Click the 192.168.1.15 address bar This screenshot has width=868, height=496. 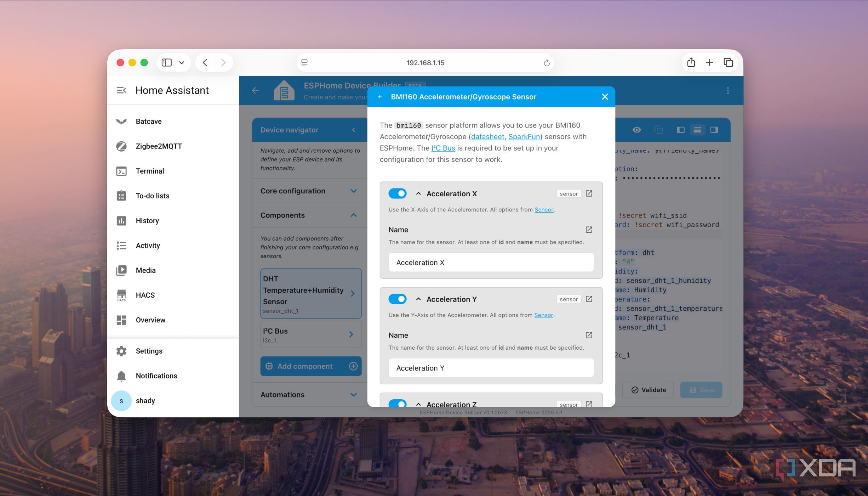point(425,63)
